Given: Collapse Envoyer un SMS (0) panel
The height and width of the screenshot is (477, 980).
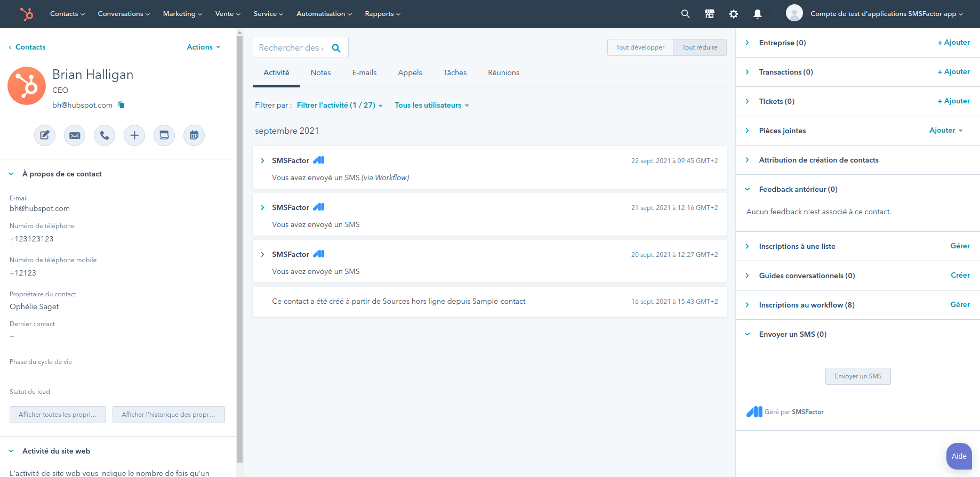Looking at the screenshot, I should pos(748,334).
